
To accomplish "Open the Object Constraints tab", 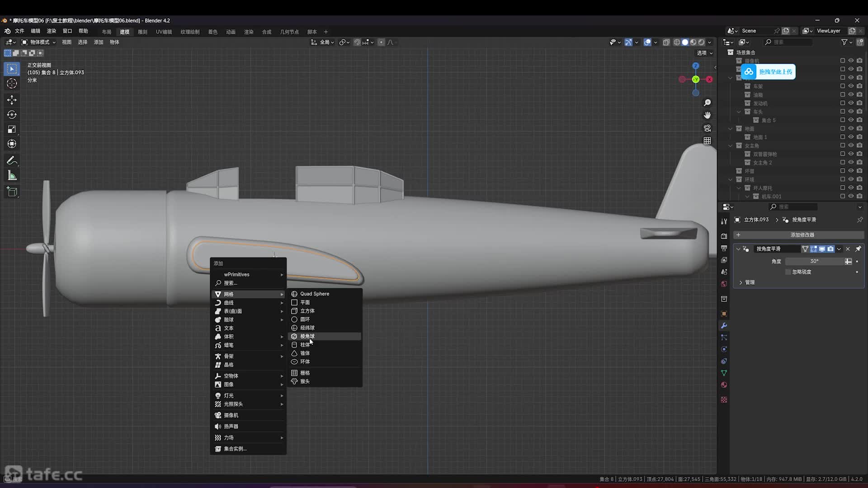I will click(724, 361).
